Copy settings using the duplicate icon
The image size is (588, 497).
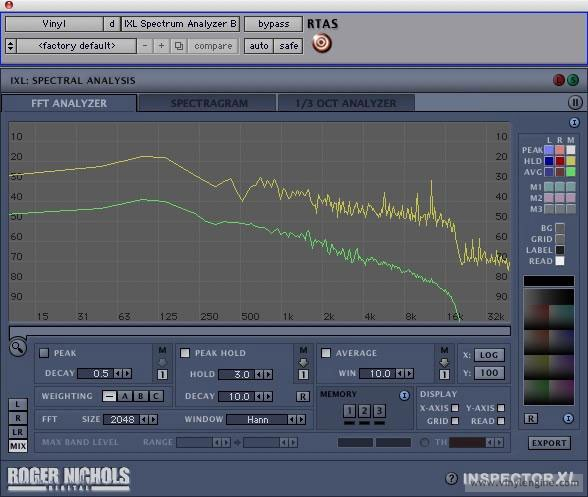[x=179, y=46]
